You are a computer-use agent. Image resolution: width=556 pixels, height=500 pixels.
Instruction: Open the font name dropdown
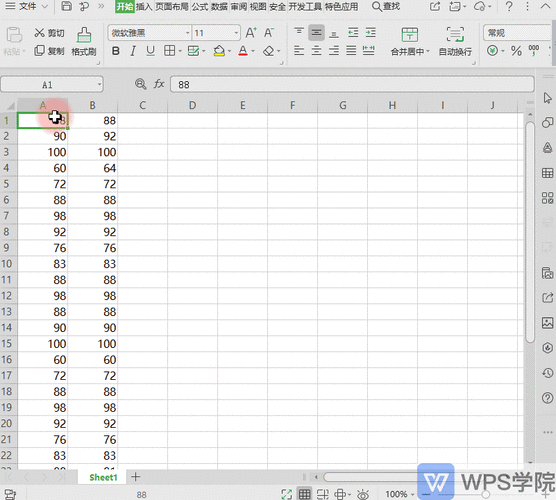(188, 33)
